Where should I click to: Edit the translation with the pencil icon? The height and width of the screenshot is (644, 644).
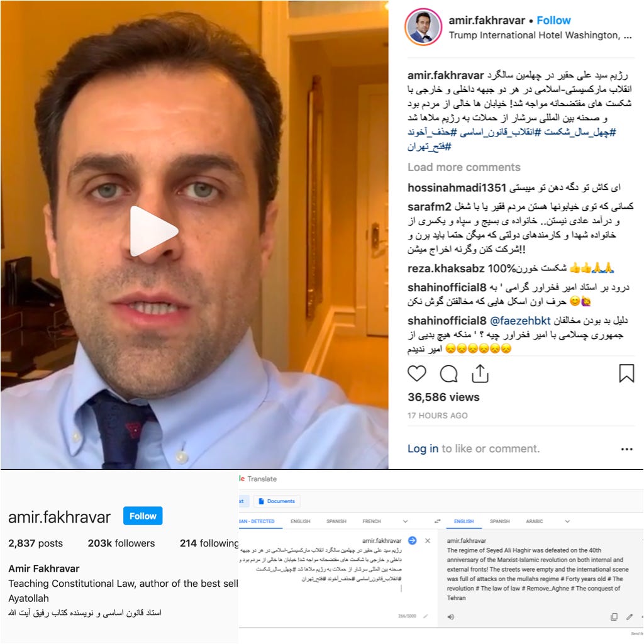pos(629,616)
